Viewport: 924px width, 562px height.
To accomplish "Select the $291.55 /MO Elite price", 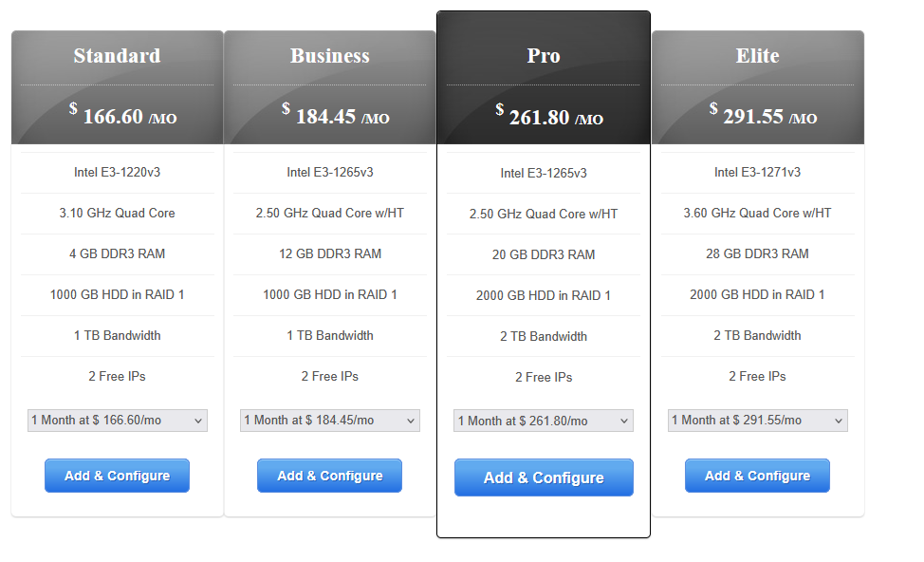I will point(764,116).
